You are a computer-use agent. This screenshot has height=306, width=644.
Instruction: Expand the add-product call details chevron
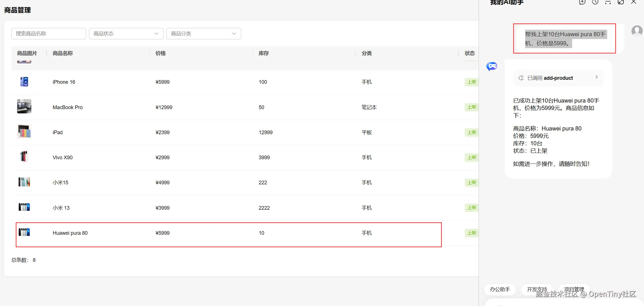click(x=596, y=77)
